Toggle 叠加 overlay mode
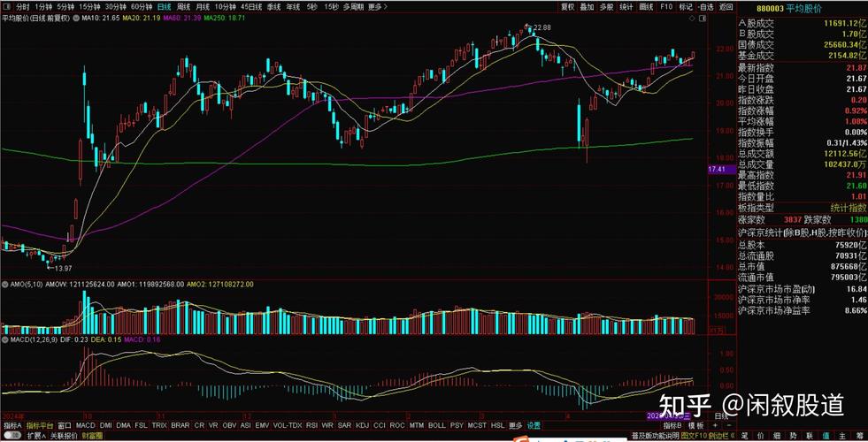The height and width of the screenshot is (442, 868). click(x=588, y=6)
